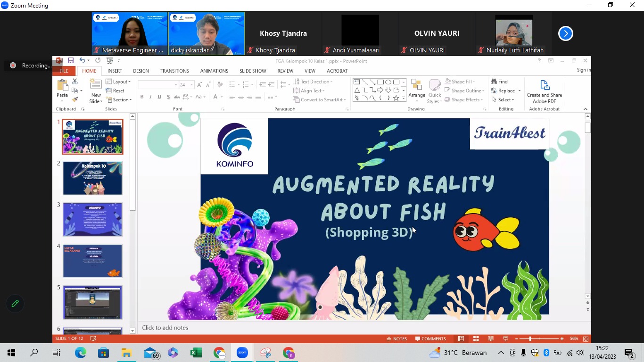Click Create and Share Adobe PDF
This screenshot has width=644, height=362.
tap(544, 90)
